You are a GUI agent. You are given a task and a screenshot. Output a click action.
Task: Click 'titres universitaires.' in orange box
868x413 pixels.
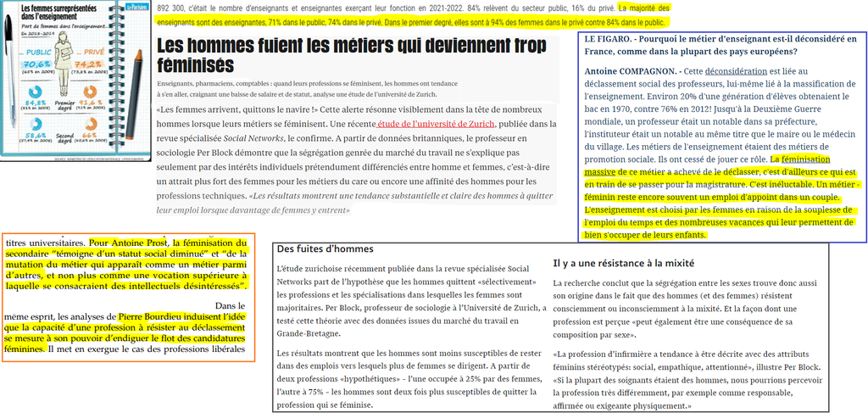click(46, 243)
